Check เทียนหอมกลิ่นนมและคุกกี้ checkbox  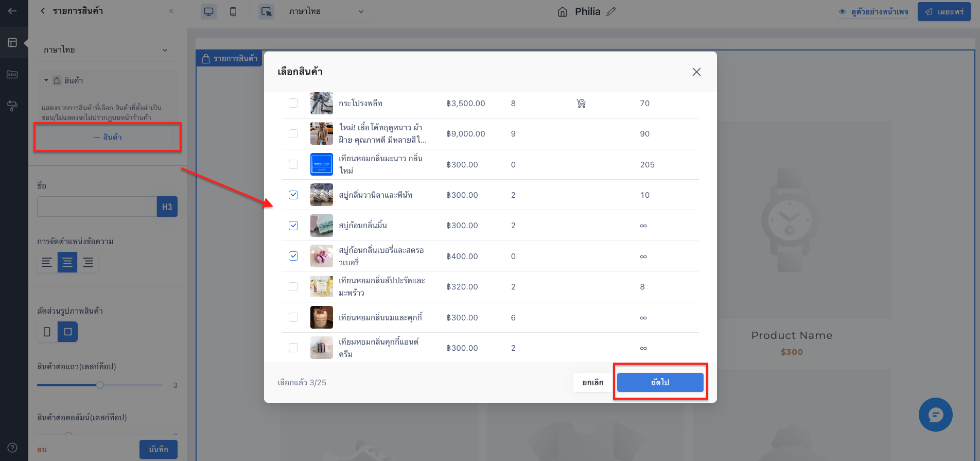[293, 317]
